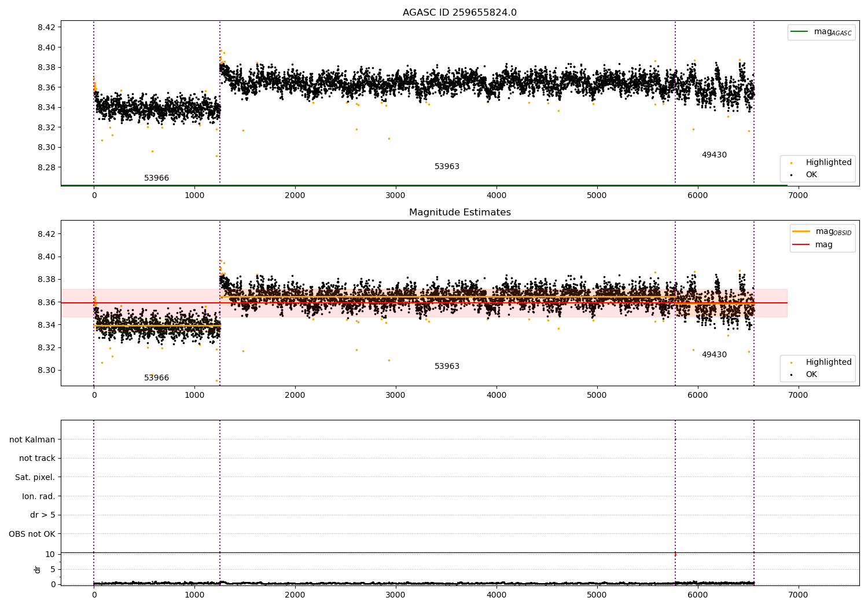
Task: Click observation label 53963 in the middle plot
Action: (447, 367)
